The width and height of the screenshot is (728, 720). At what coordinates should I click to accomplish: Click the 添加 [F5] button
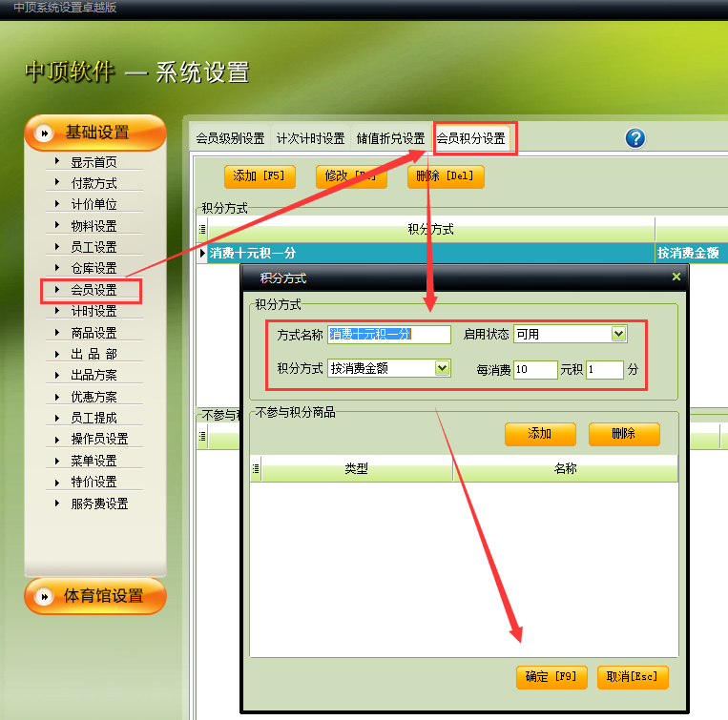[x=260, y=176]
